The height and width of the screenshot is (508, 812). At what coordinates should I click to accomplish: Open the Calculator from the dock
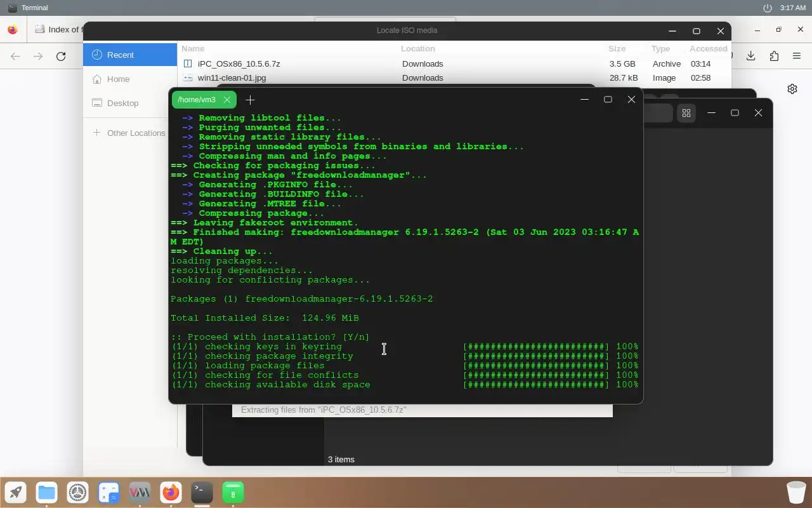click(108, 492)
